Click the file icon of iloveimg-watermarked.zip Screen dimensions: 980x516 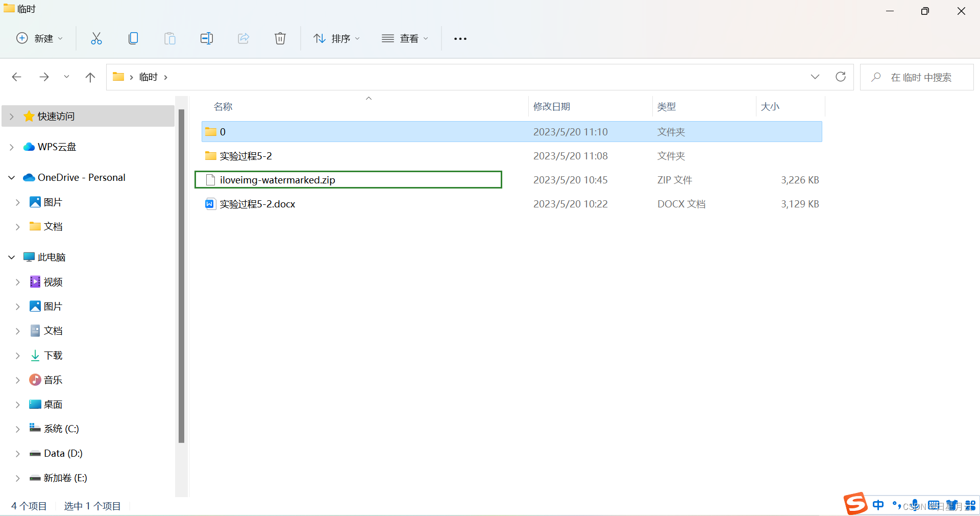tap(210, 180)
